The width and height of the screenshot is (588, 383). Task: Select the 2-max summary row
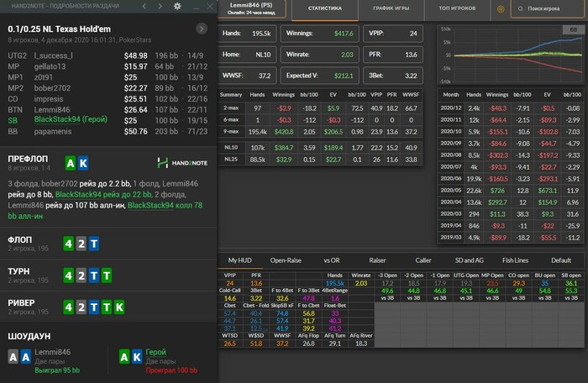click(x=320, y=108)
